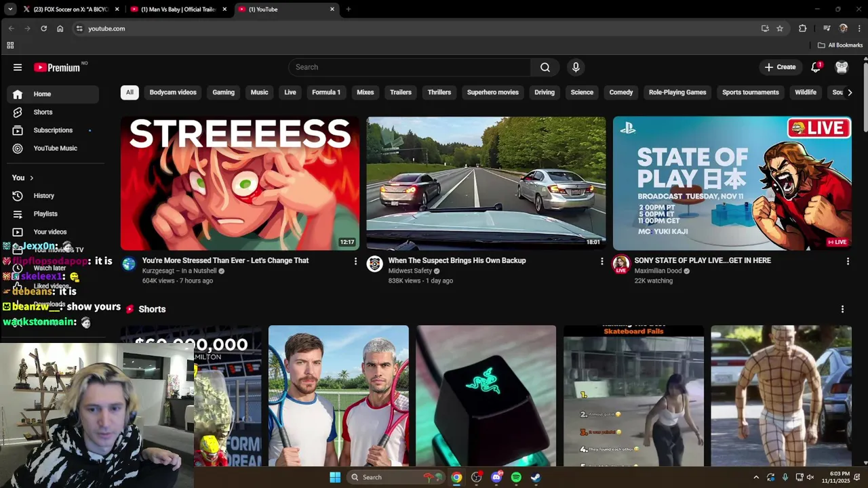Switch to Man Vs Baby trailer tab

pos(179,9)
